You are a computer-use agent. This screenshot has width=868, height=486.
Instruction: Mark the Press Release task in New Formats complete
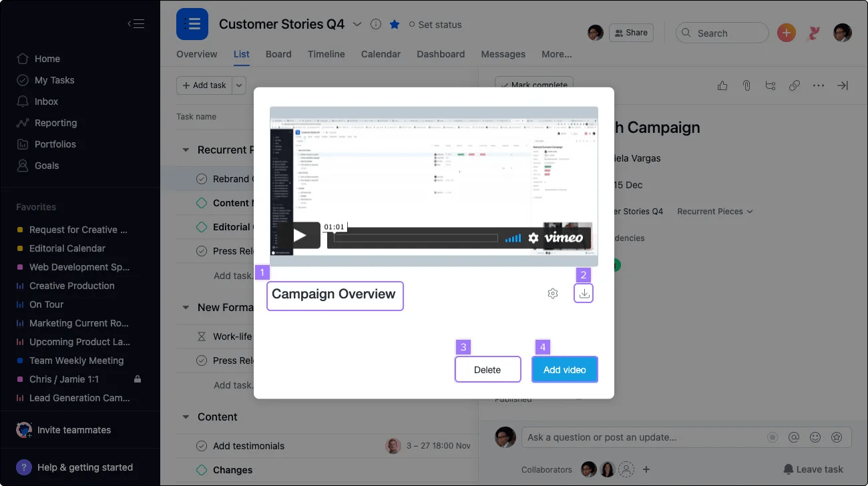click(202, 360)
